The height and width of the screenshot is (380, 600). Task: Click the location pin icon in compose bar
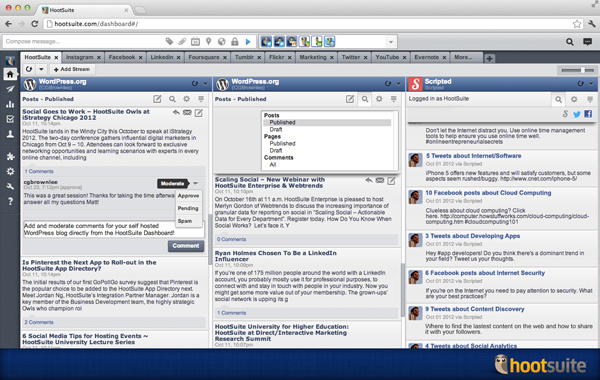(209, 41)
